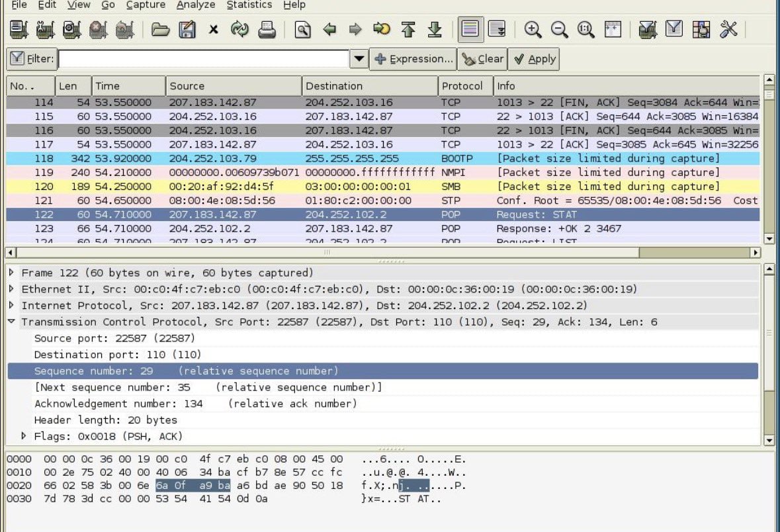Expand the Frame 122 tree node
This screenshot has width=780, height=532.
(x=11, y=272)
